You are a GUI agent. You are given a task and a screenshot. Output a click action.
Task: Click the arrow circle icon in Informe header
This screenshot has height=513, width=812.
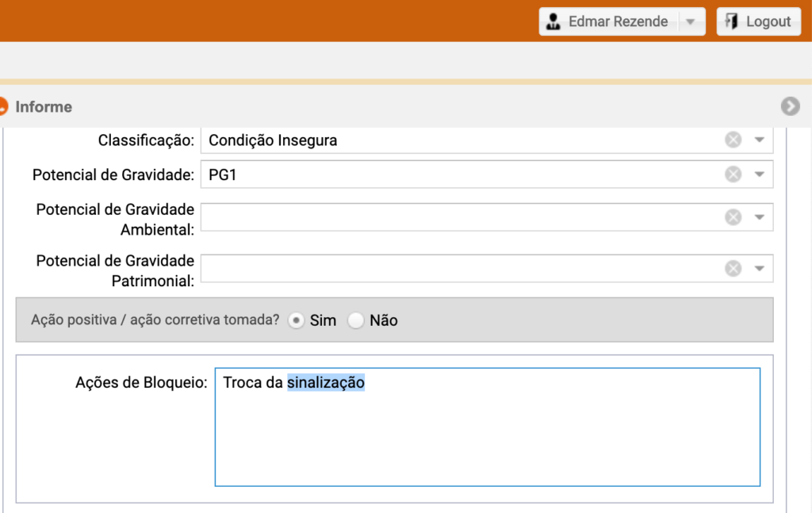791,106
